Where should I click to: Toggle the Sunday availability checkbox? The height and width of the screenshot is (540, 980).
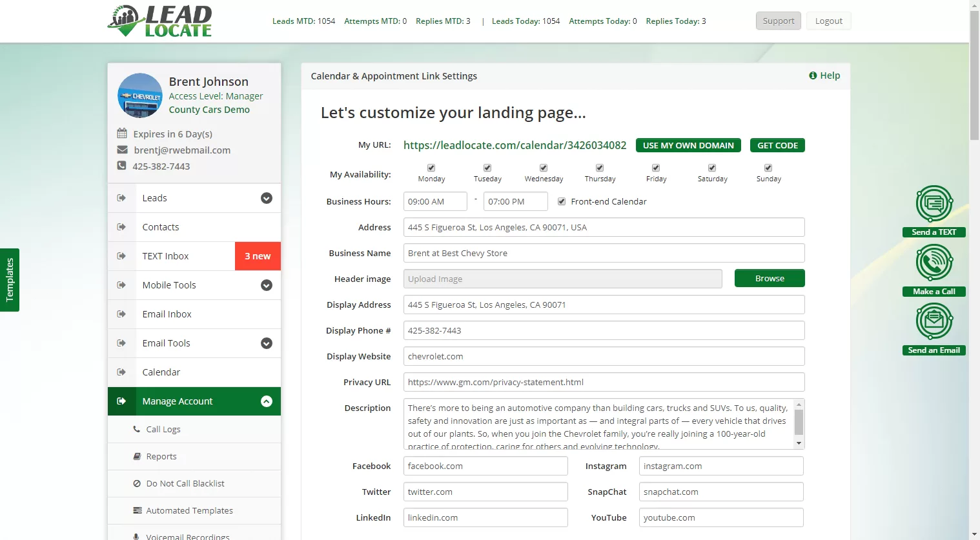coord(768,168)
